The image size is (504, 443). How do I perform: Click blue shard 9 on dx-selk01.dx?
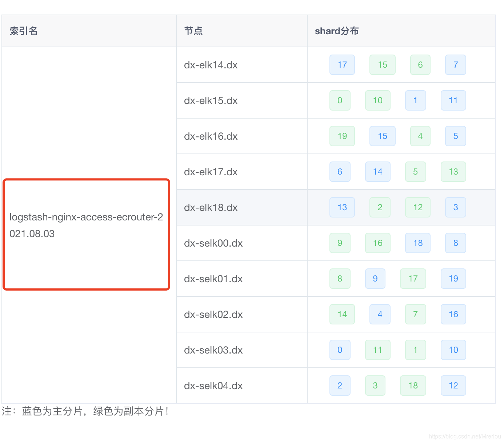(x=375, y=279)
